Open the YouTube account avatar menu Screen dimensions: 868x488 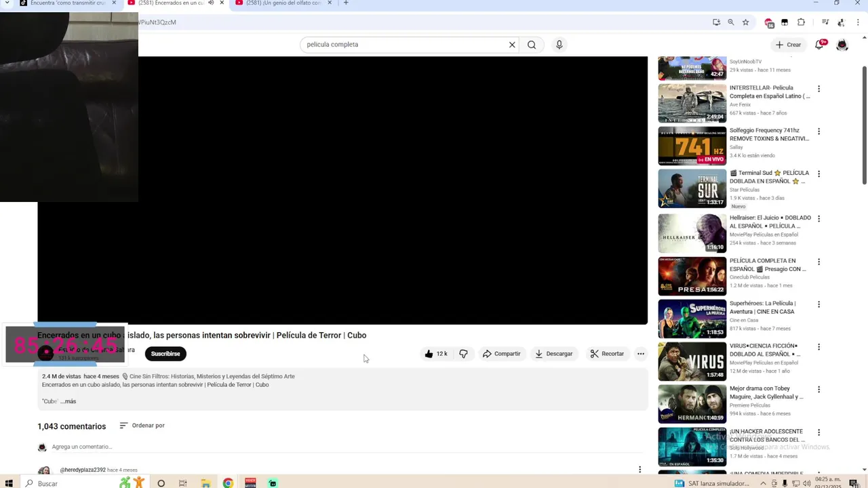842,45
